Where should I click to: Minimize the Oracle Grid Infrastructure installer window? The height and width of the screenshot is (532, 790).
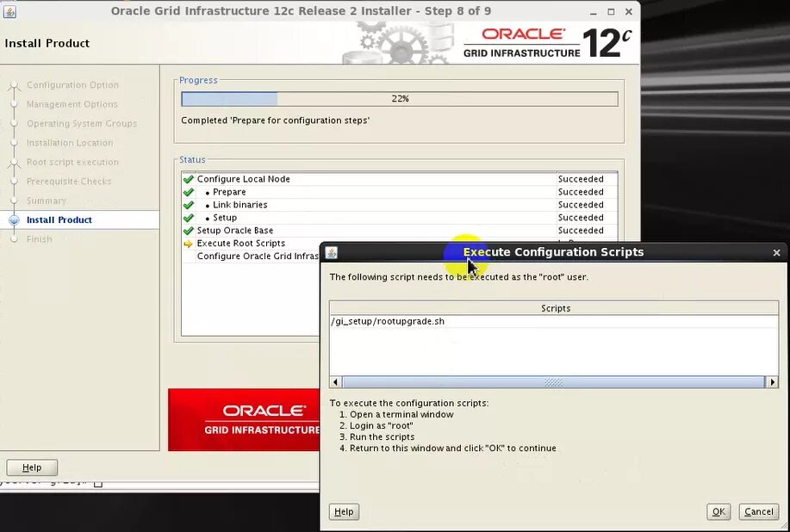click(x=594, y=11)
